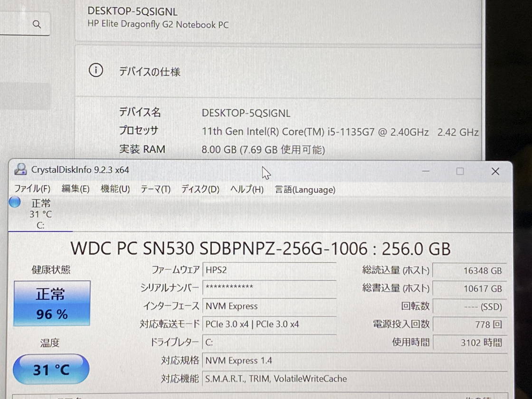Viewport: 532px width, 399px height.
Task: Maximize the CrystalDiskInfo window
Action: click(460, 171)
